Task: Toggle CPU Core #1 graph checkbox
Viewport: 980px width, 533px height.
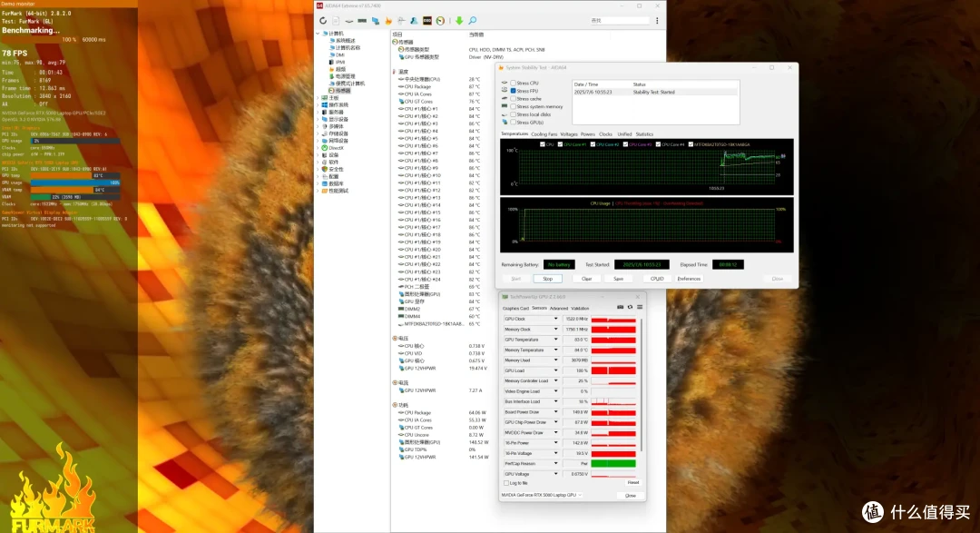Action: [x=560, y=144]
